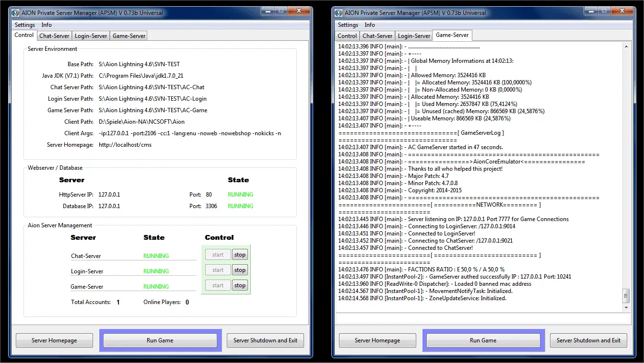644x363 pixels.
Task: Stop the Login-Server
Action: (240, 270)
